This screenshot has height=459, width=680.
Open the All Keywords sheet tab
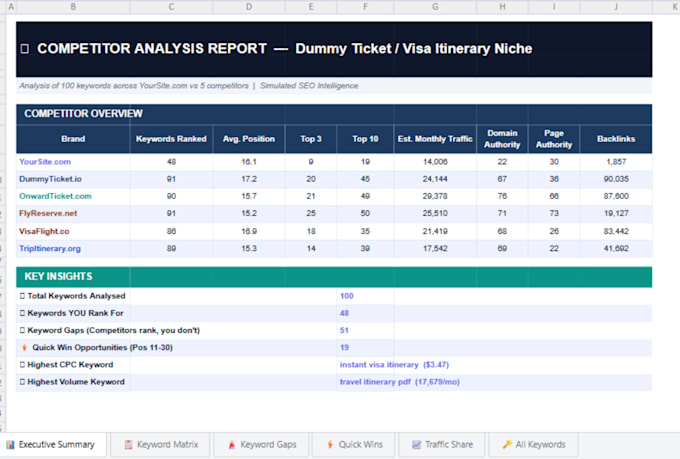pyautogui.click(x=533, y=445)
